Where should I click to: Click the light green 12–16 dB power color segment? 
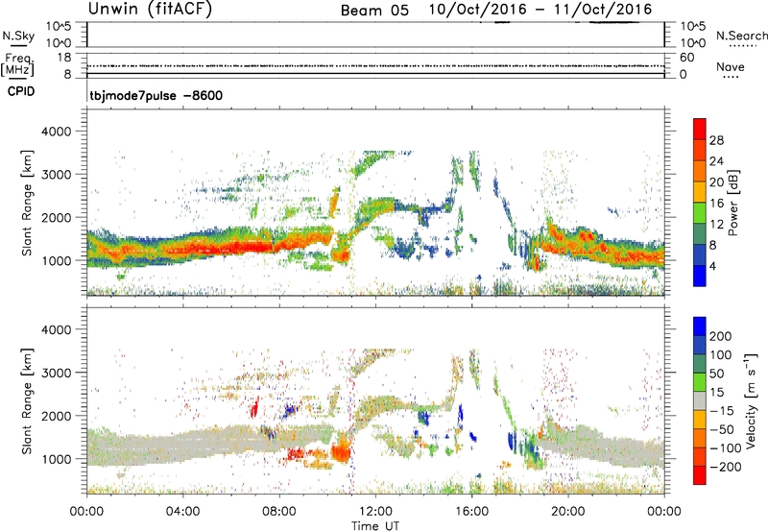click(700, 213)
